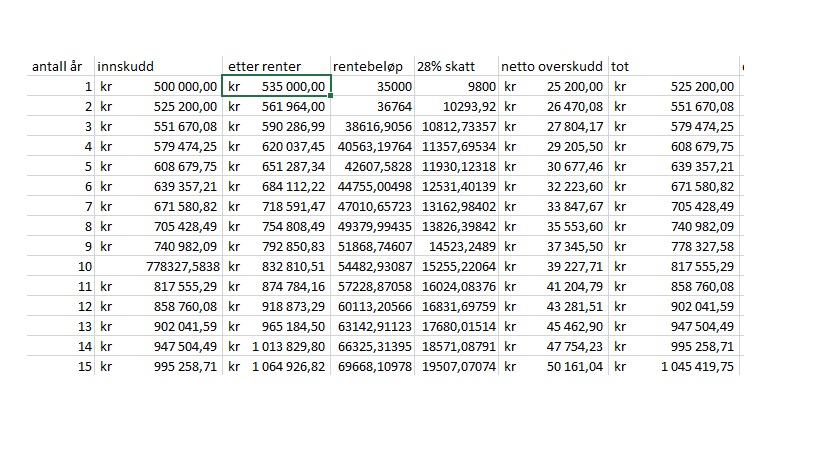This screenshot has height=460, width=819.
Task: Select the 'tot' header cell
Action: click(674, 66)
